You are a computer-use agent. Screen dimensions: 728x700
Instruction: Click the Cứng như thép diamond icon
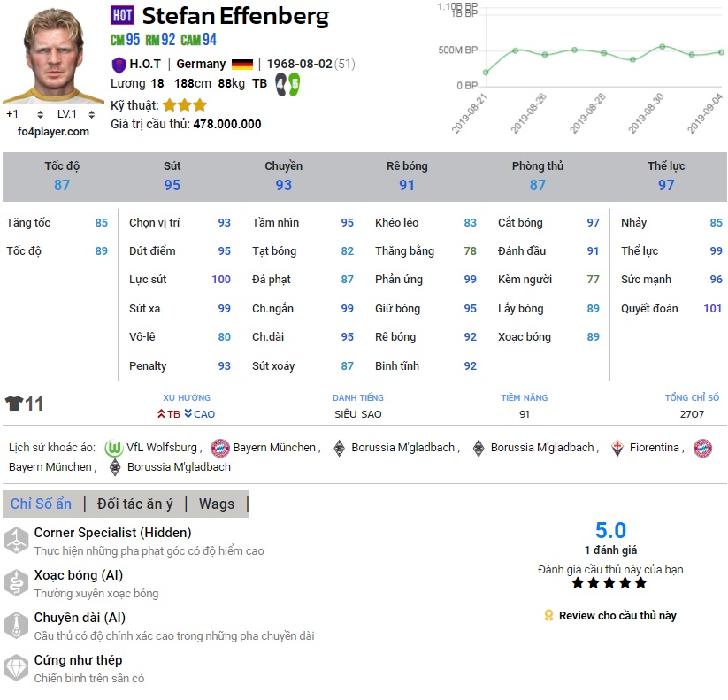(x=16, y=667)
